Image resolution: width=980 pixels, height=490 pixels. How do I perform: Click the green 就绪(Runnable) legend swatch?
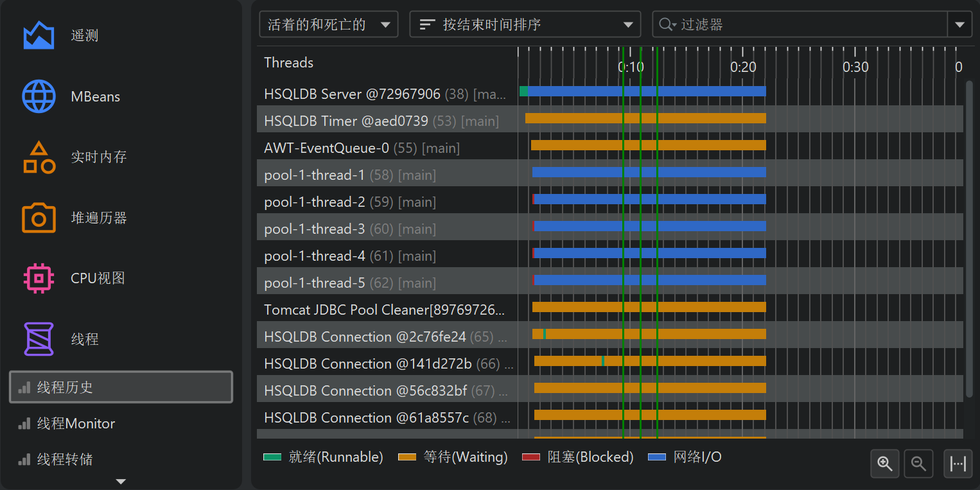coord(272,457)
